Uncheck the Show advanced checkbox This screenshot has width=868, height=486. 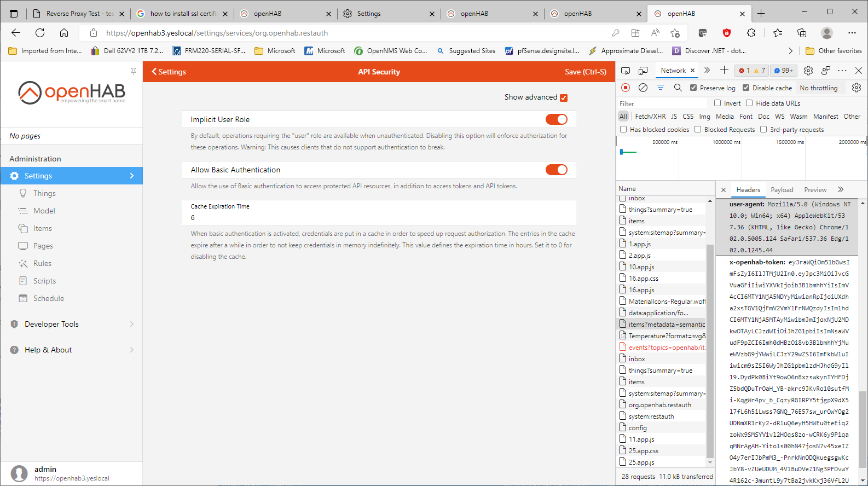click(x=564, y=98)
